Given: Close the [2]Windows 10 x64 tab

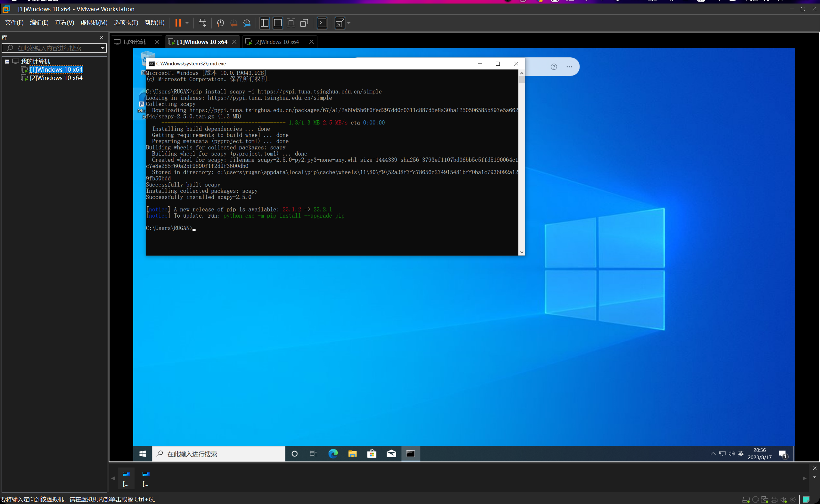Looking at the screenshot, I should click(x=311, y=42).
